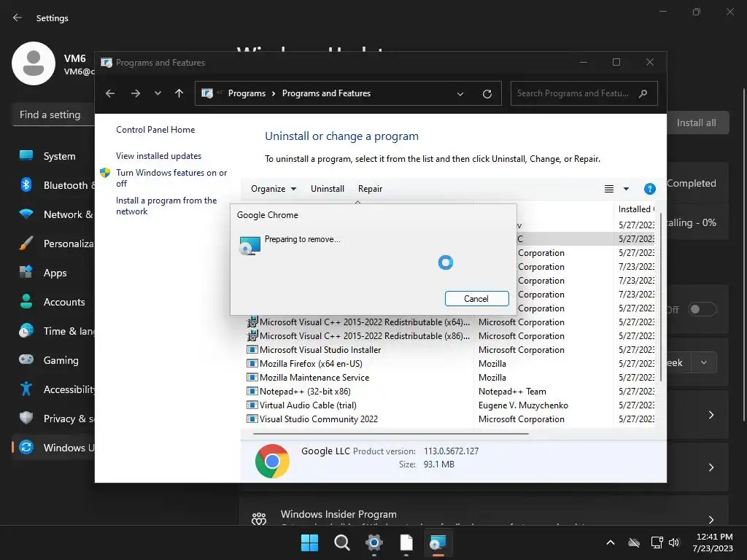
Task: Click the Mozilla Firefox program icon
Action: click(x=252, y=364)
